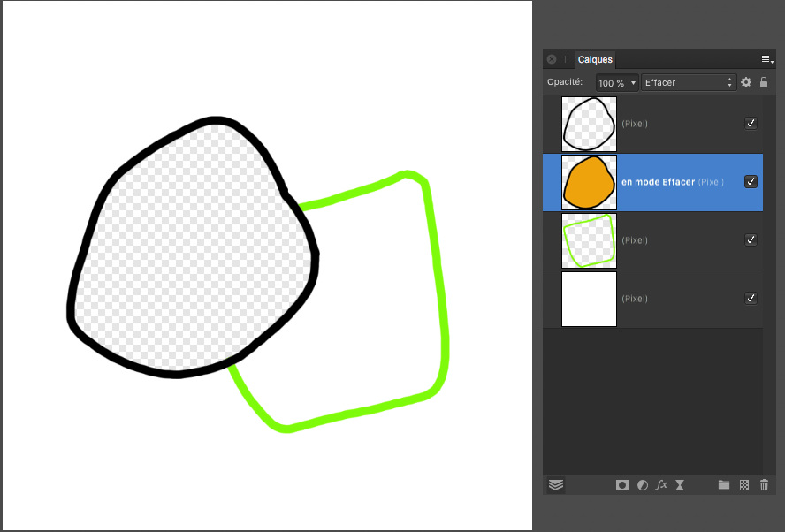The width and height of the screenshot is (785, 532).
Task: Click the 100 % opacity field
Action: pos(612,83)
